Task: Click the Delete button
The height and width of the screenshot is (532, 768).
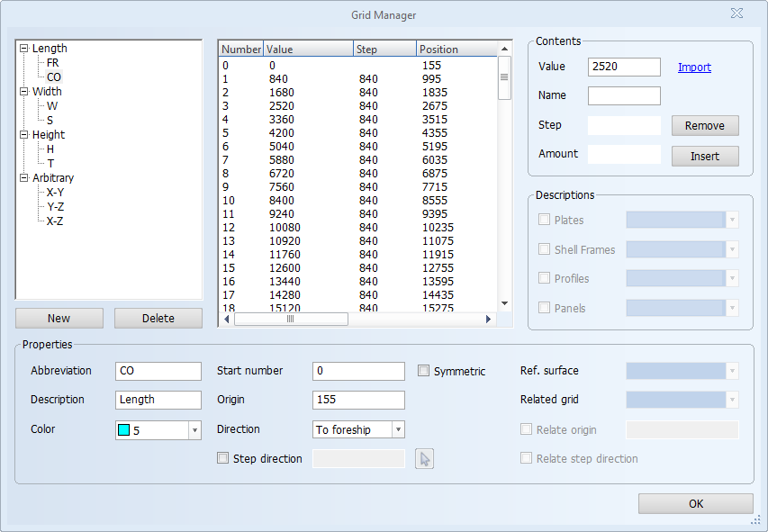Action: [158, 318]
